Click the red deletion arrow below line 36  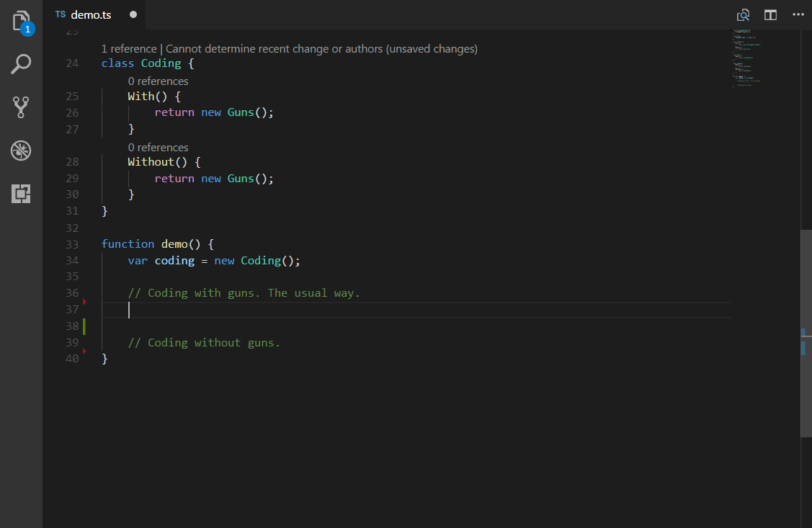(x=84, y=301)
